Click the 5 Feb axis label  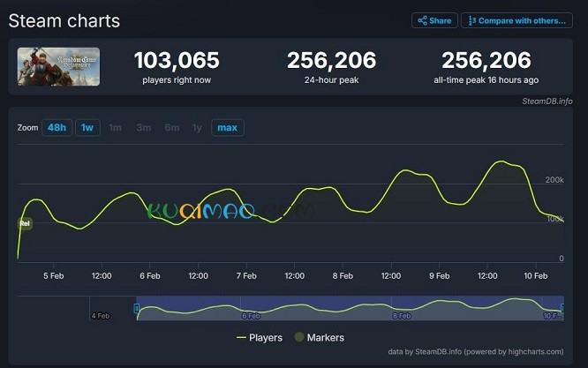pos(54,276)
